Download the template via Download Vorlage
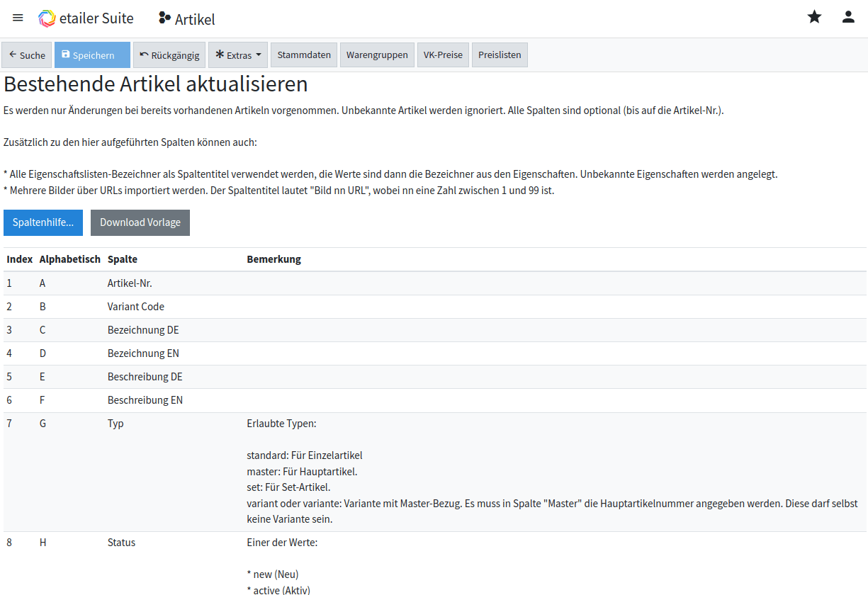The height and width of the screenshot is (595, 868). (140, 222)
